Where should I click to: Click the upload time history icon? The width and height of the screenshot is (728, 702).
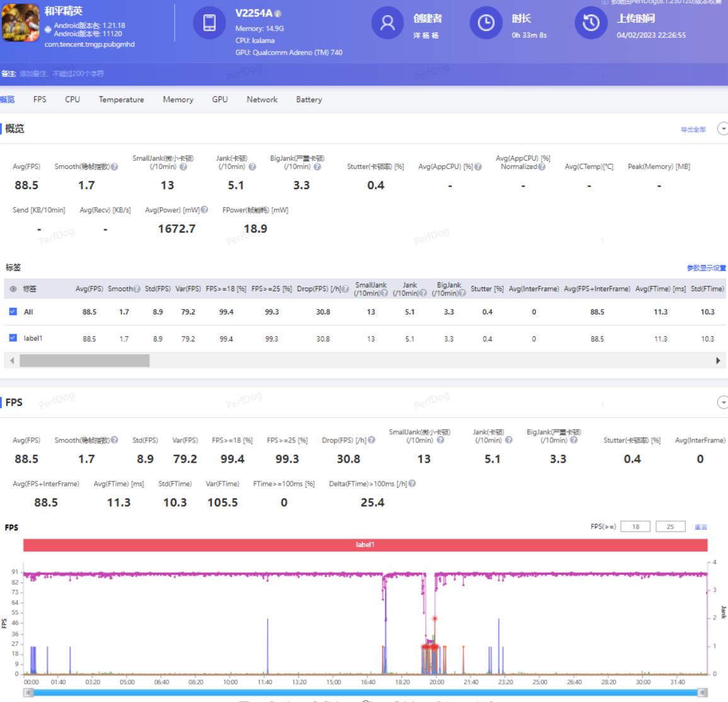click(x=591, y=23)
